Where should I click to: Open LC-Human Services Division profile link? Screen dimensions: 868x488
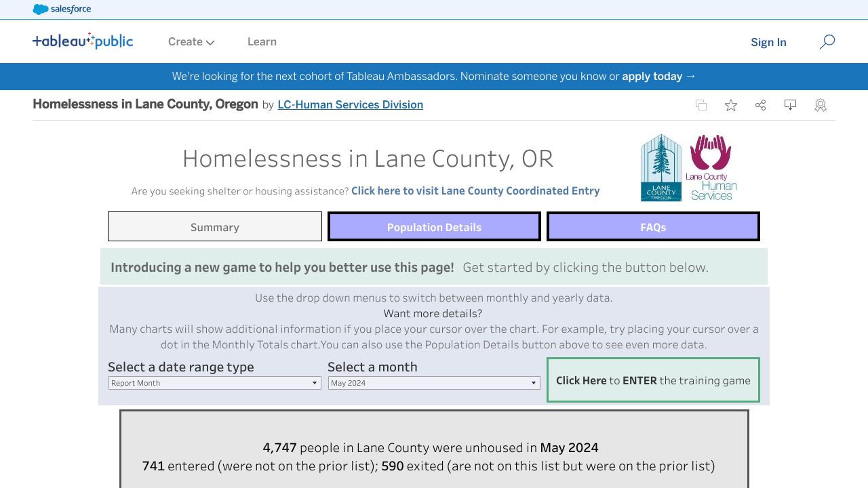(x=350, y=104)
